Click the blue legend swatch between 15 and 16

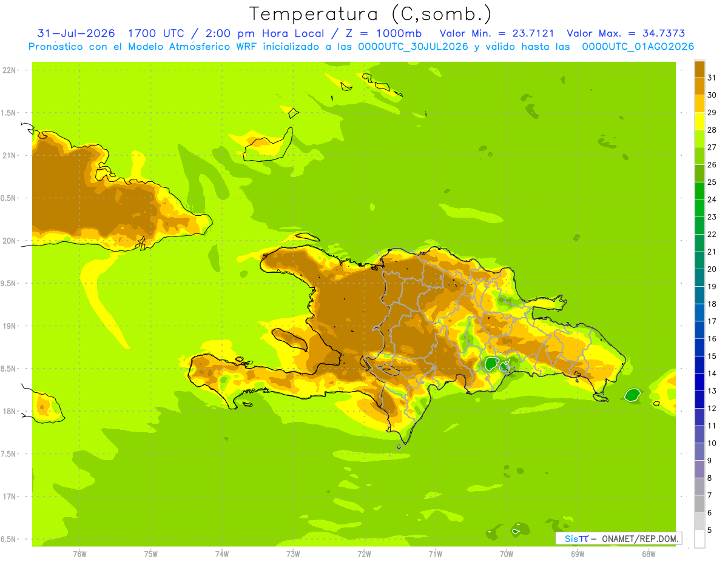699,347
